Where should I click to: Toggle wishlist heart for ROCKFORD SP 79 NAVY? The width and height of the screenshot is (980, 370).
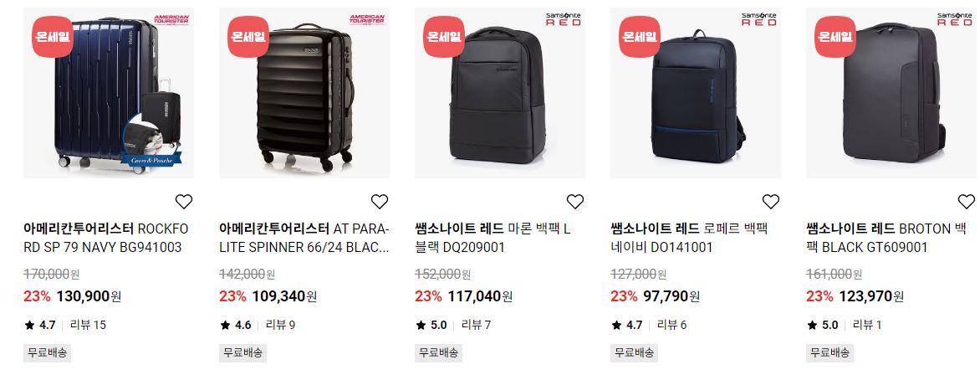[184, 202]
